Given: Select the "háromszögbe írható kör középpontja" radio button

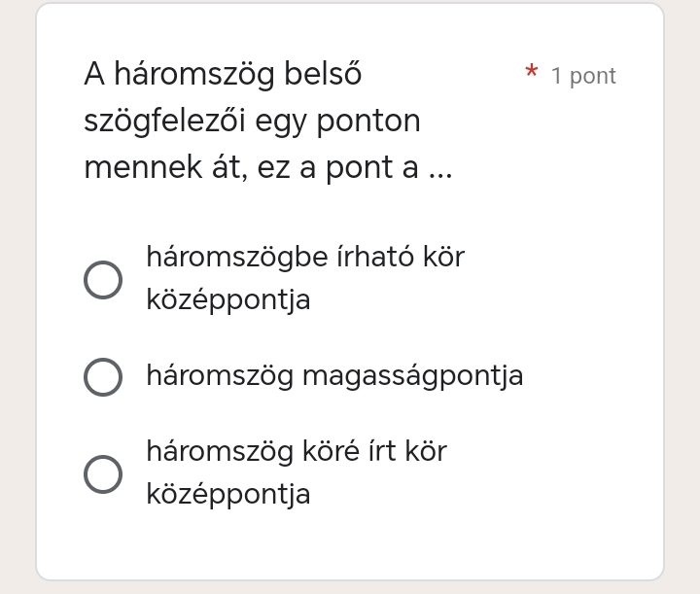Looking at the screenshot, I should coord(103,280).
